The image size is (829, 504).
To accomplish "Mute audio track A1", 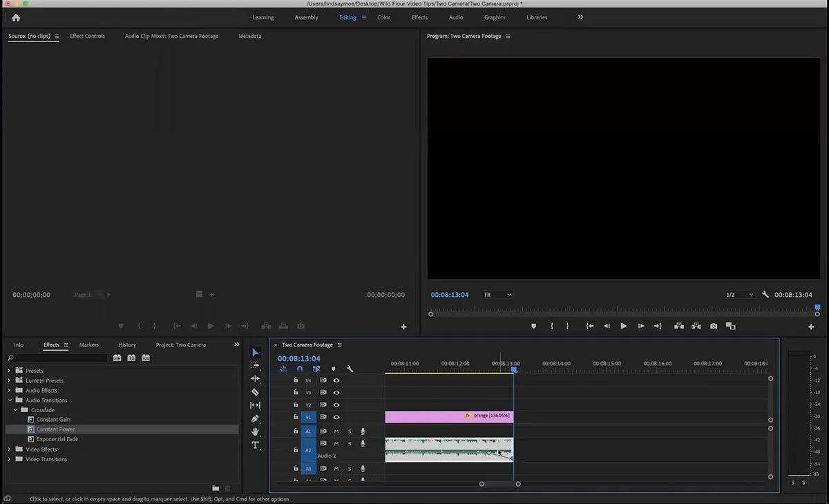I will [336, 432].
